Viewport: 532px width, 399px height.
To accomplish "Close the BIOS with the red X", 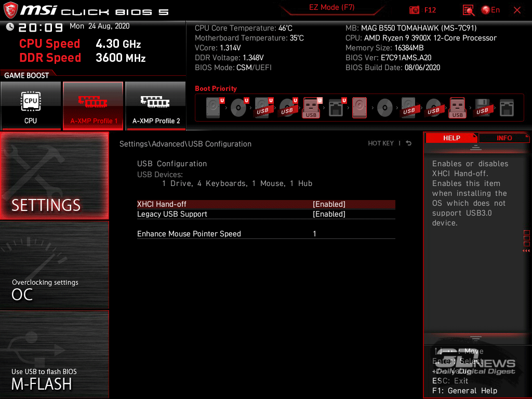I will 517,10.
